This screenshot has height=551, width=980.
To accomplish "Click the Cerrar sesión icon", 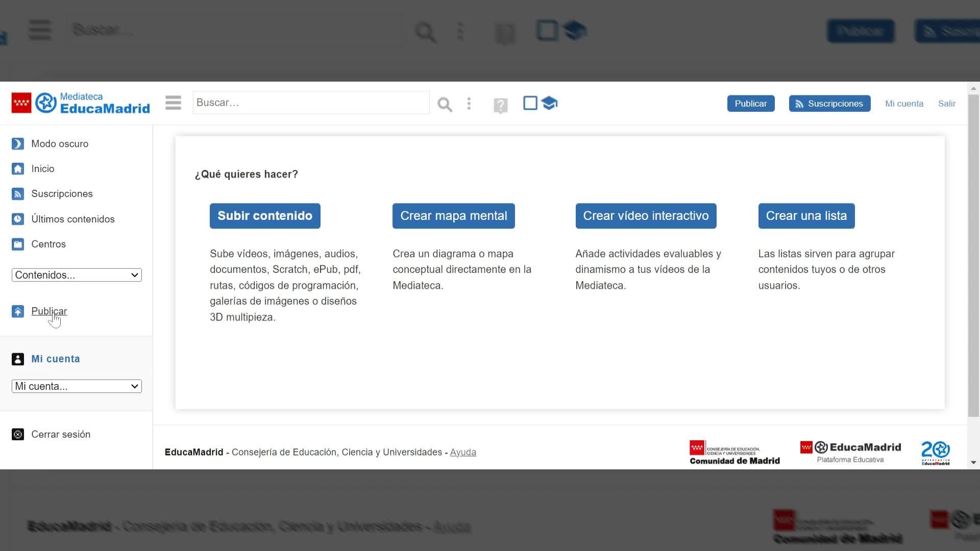I will click(18, 434).
